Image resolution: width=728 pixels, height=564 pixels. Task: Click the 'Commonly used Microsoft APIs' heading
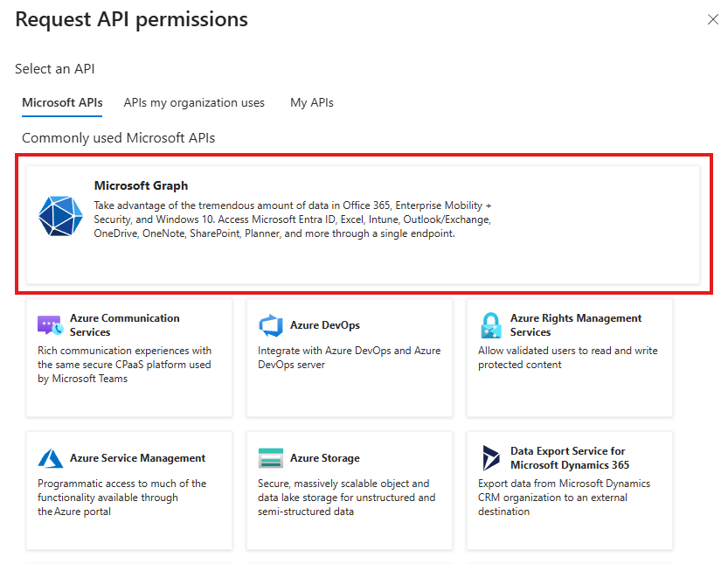pyautogui.click(x=118, y=138)
